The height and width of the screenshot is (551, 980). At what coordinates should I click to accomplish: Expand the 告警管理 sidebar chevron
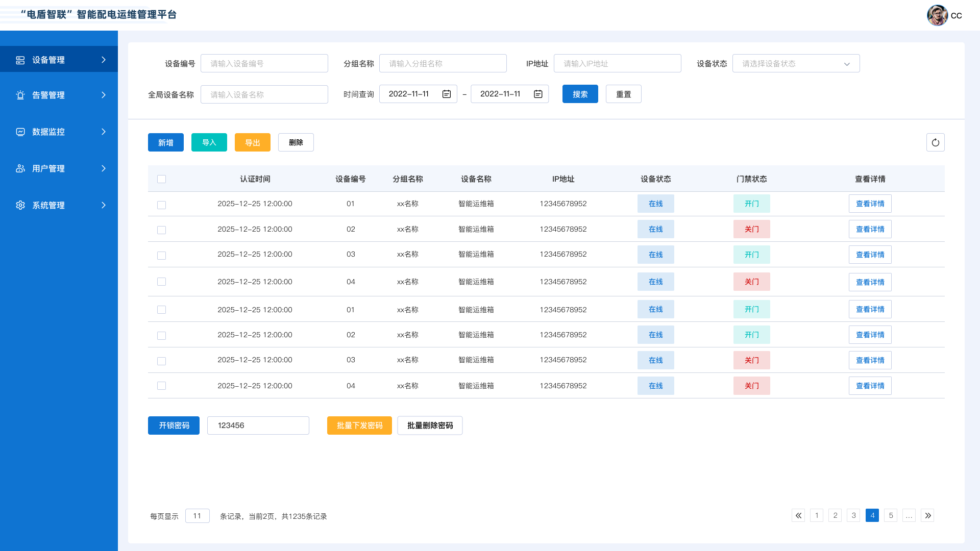point(104,95)
